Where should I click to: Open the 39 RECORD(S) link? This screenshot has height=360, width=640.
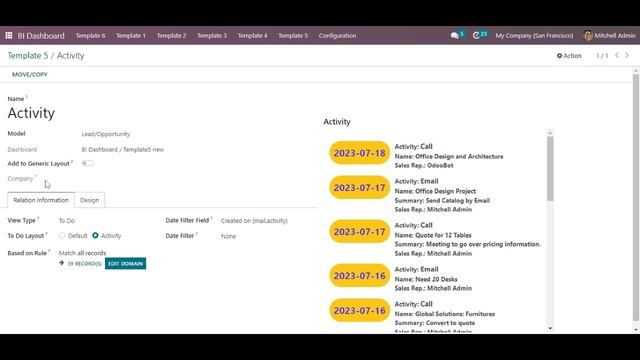click(84, 264)
